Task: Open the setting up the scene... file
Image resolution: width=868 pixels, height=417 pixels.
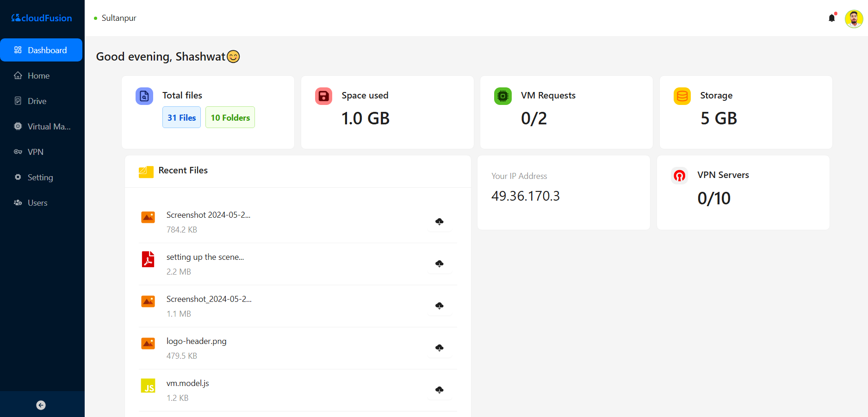Action: point(205,257)
